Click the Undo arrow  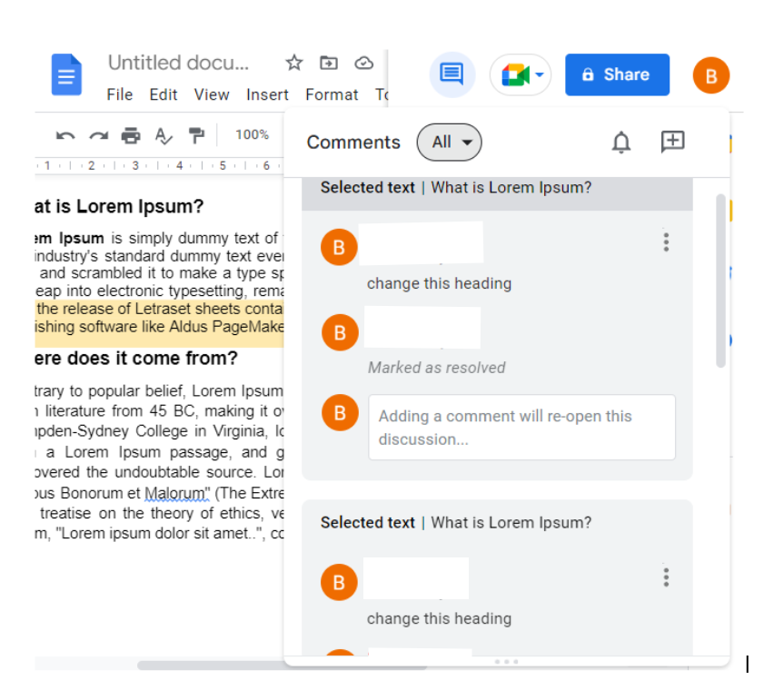(x=65, y=135)
